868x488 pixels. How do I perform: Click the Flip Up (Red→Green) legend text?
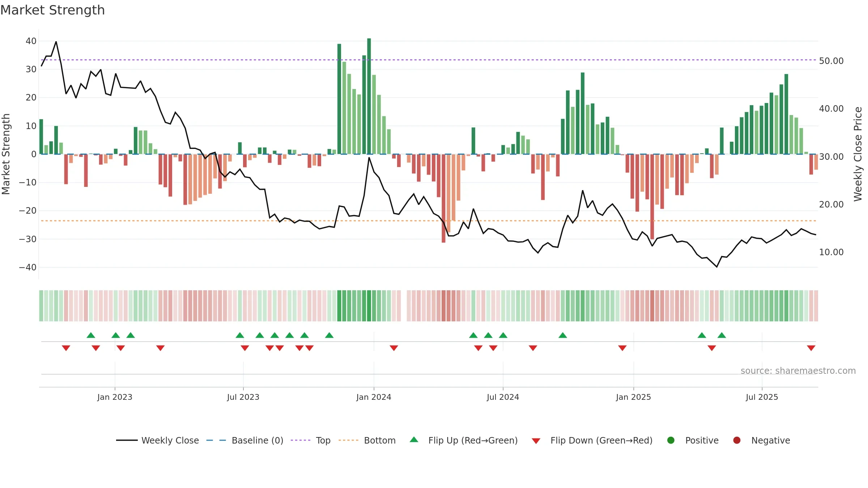point(473,440)
